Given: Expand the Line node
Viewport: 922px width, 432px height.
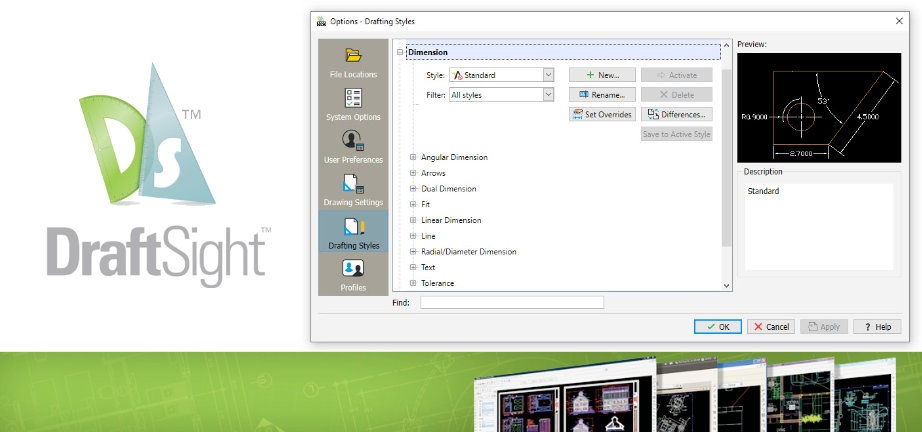Looking at the screenshot, I should [413, 236].
